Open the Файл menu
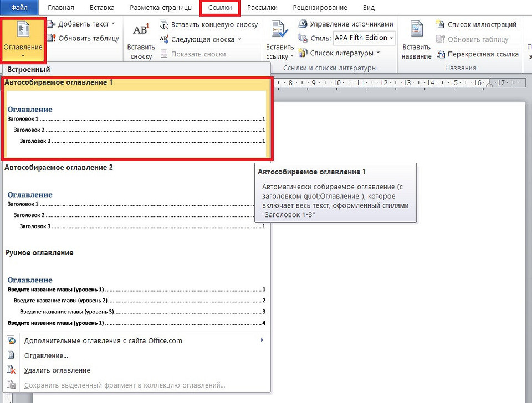Screen dimensions: 532x403 (19, 8)
